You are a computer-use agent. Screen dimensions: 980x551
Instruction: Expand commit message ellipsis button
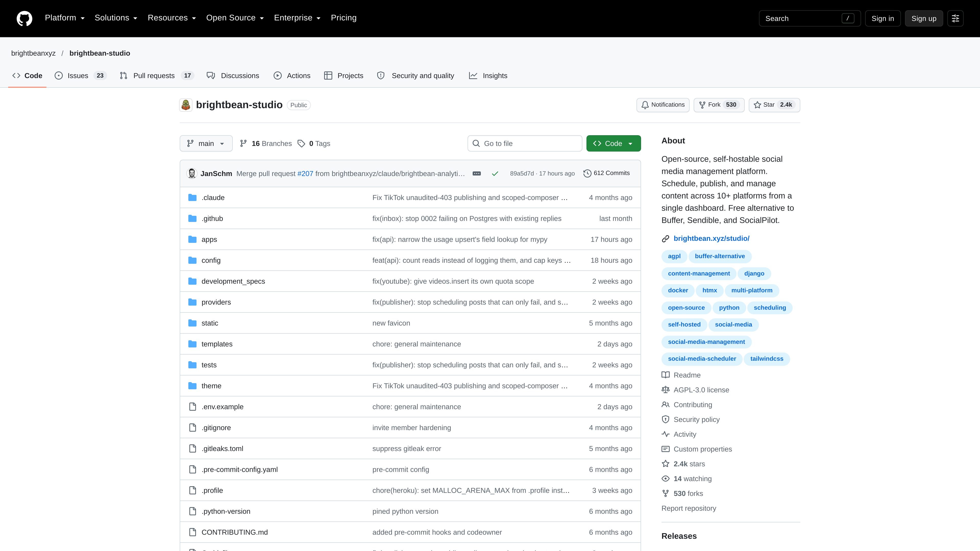477,173
